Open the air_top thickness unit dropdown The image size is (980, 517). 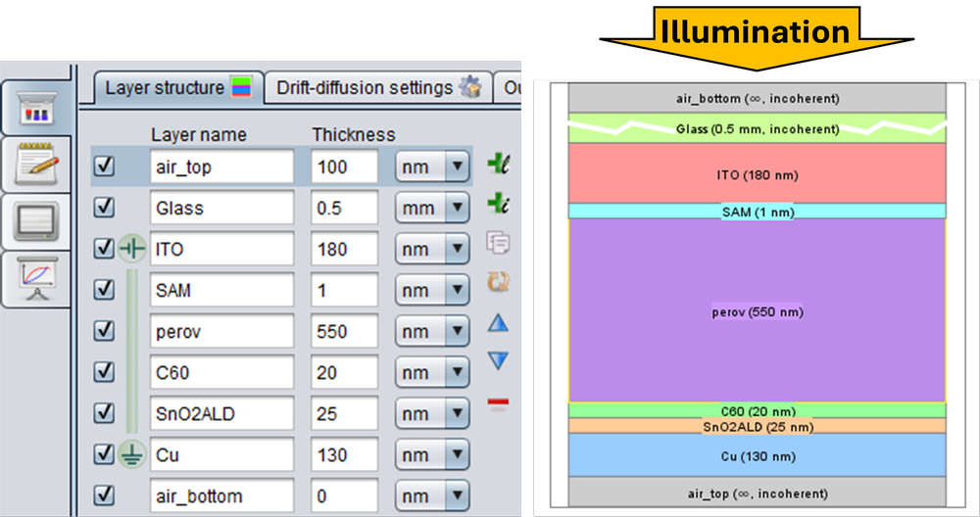[x=432, y=166]
